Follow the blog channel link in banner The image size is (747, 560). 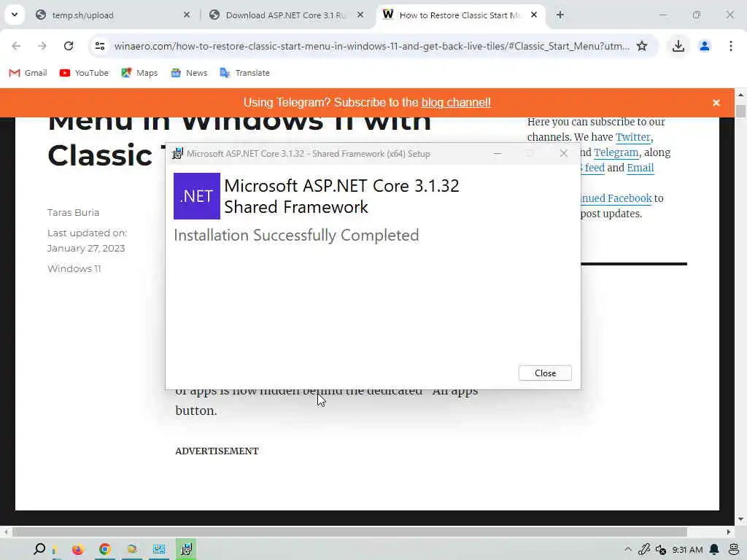[456, 102]
